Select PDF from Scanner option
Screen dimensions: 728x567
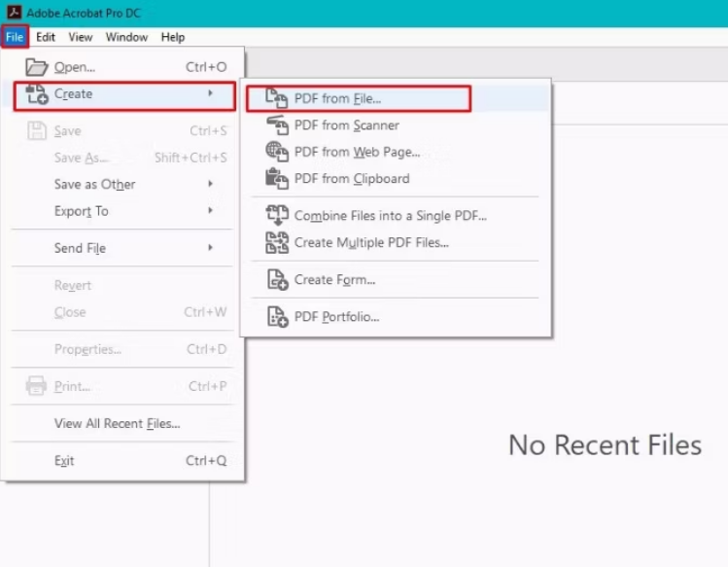click(396, 125)
